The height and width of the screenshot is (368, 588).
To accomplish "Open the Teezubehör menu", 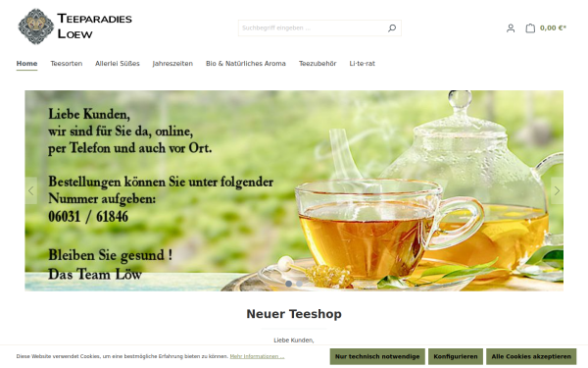I will click(x=318, y=64).
